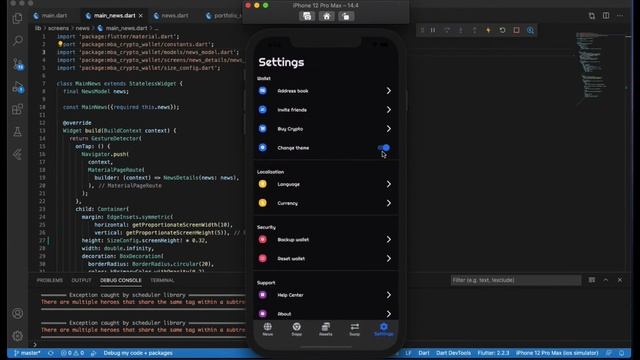Click Flutter: 2.2.3 in status bar

coord(493,353)
